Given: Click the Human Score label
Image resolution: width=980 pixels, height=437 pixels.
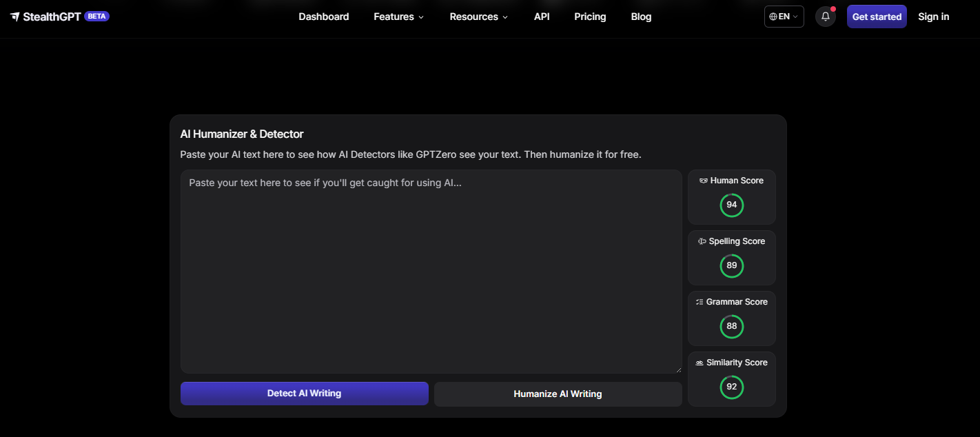Looking at the screenshot, I should point(737,181).
